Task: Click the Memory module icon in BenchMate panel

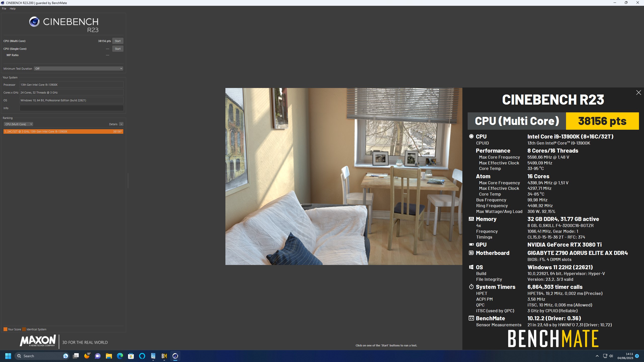Action: (471, 219)
